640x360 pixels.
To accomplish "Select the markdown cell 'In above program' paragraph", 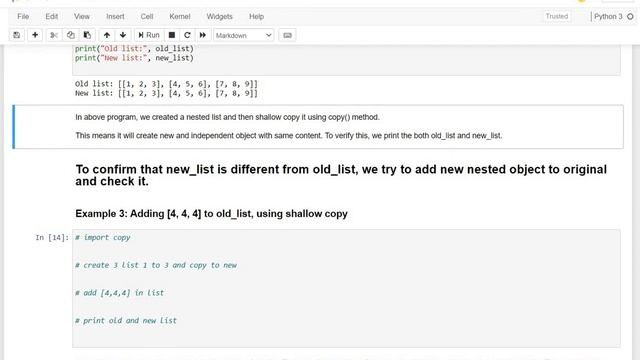I will point(227,117).
